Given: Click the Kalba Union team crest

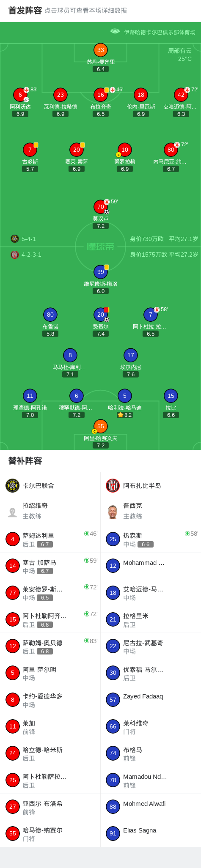Looking at the screenshot, I should (13, 485).
